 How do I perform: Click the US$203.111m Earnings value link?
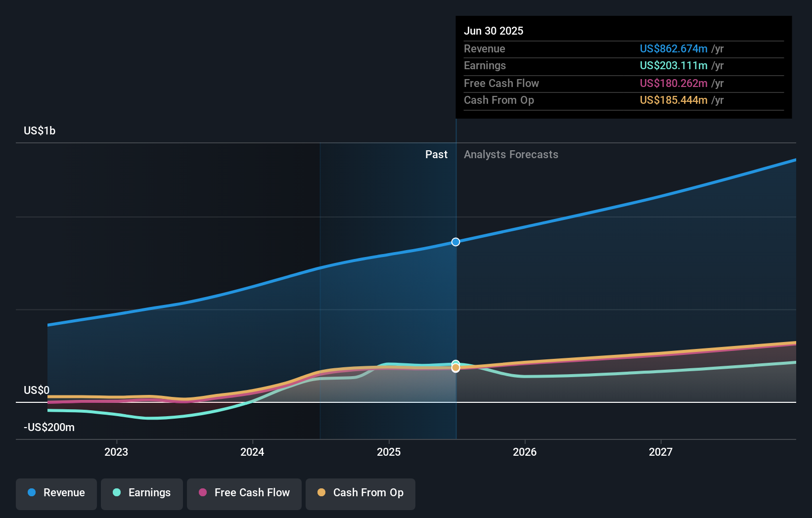pyautogui.click(x=673, y=65)
